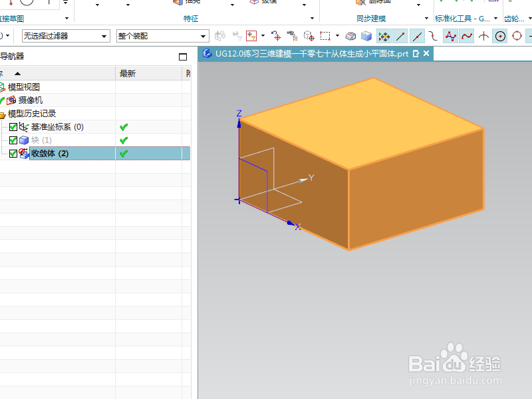This screenshot has width=532, height=399.
Task: Open the 特征 ribbon group label
Action: (191, 19)
